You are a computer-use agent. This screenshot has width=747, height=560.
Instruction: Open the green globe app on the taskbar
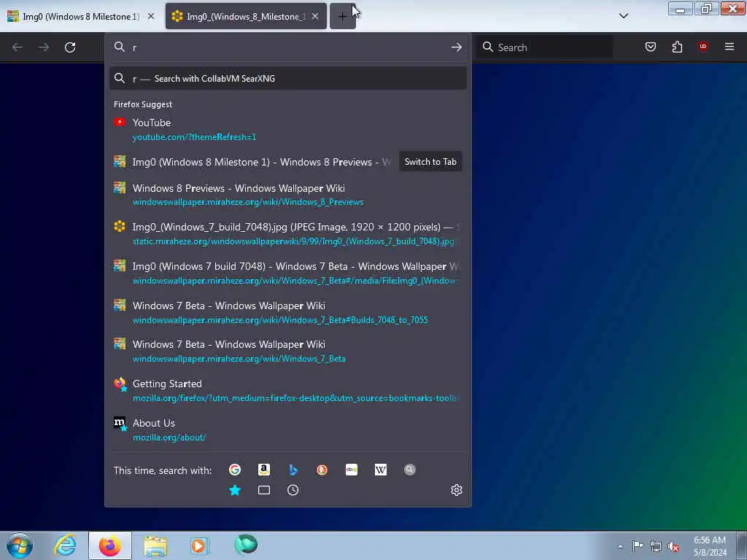click(246, 545)
